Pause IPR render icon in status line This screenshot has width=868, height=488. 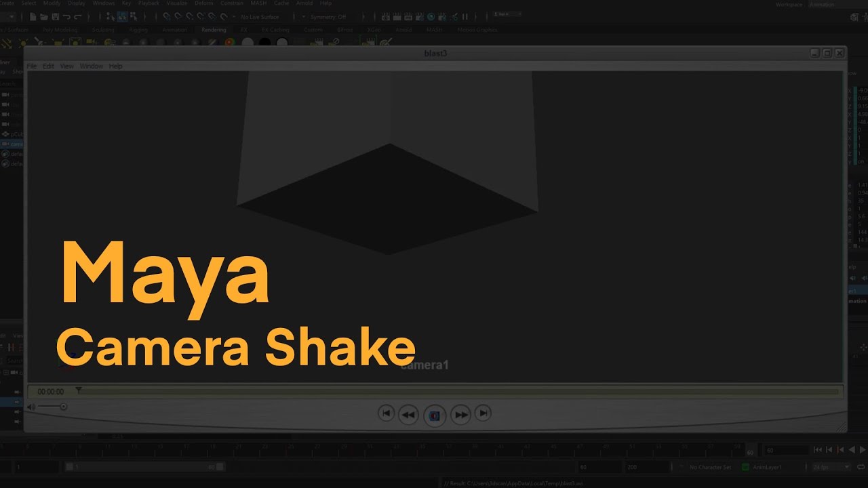click(x=465, y=16)
